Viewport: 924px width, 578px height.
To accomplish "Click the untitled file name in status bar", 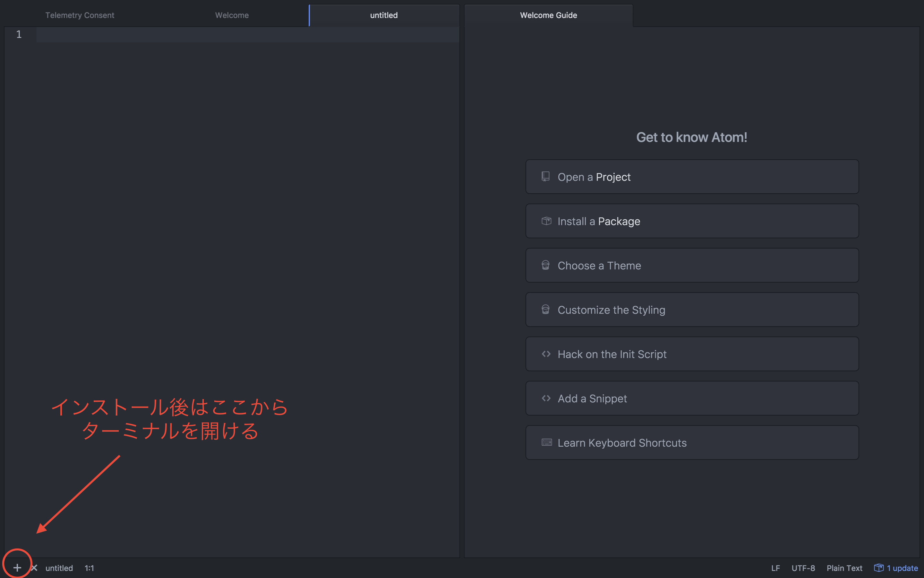I will (x=59, y=568).
